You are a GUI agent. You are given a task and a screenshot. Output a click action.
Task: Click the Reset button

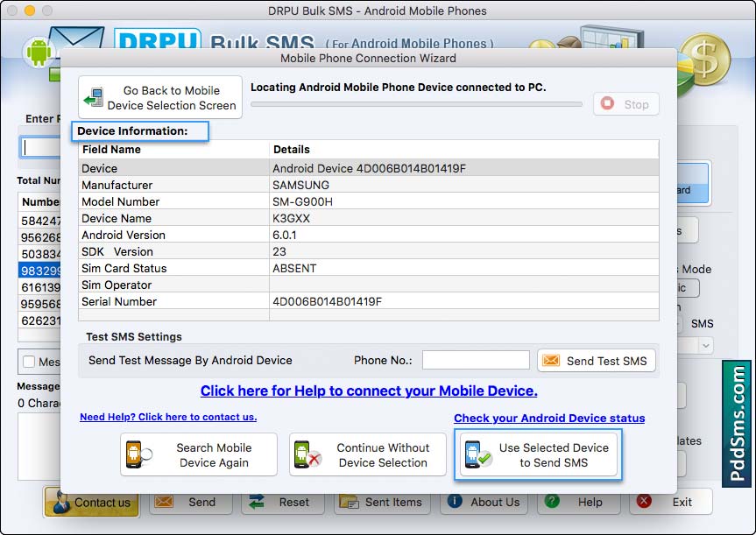tap(284, 502)
